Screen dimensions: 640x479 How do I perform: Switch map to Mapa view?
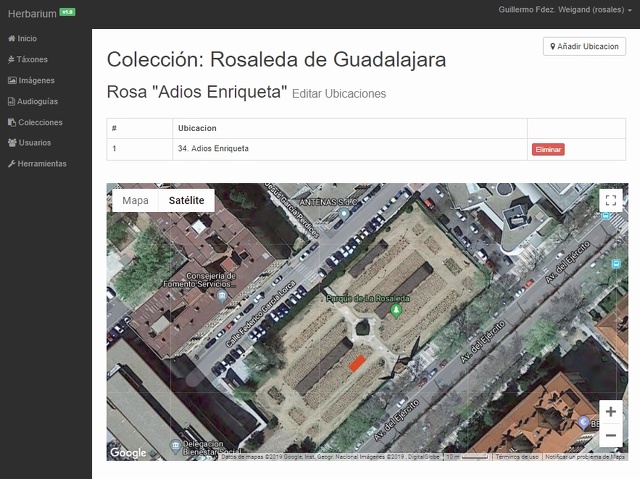click(x=135, y=200)
